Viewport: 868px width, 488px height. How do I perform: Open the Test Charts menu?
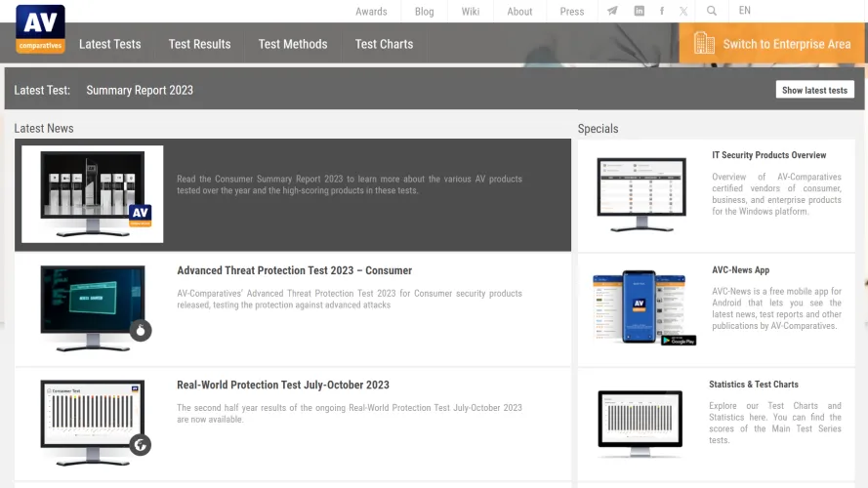click(x=384, y=44)
